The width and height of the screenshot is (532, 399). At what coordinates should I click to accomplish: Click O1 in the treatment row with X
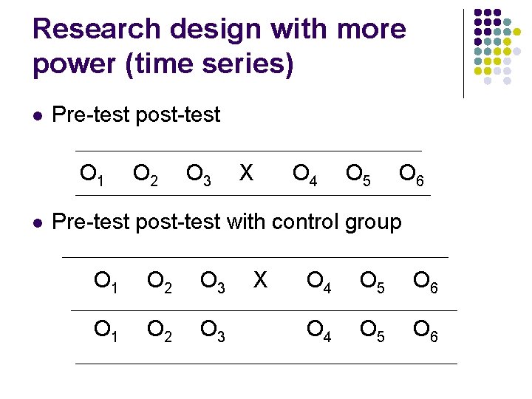coord(106,282)
